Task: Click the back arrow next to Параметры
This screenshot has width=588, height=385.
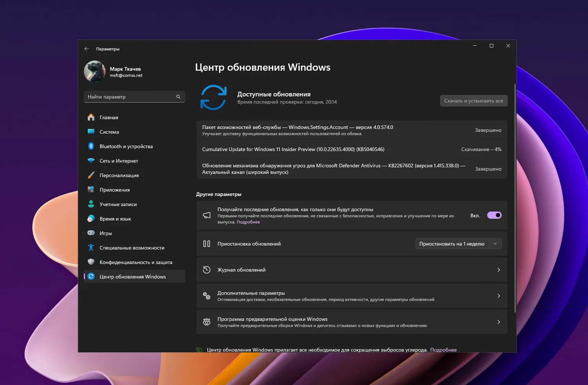Action: 87,49
